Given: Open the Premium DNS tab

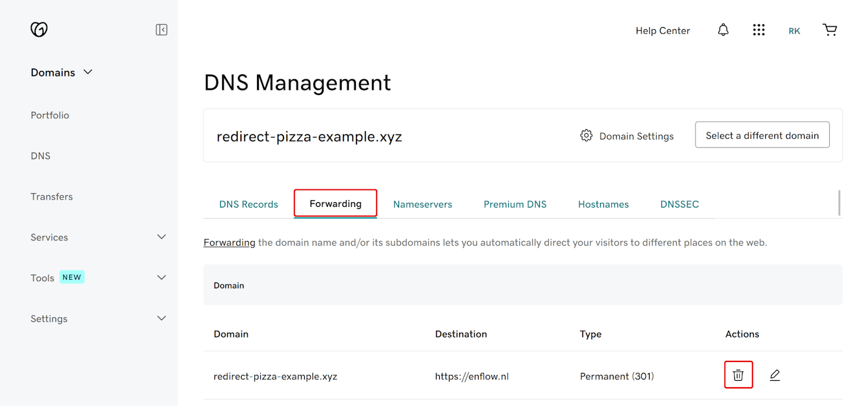Looking at the screenshot, I should (515, 204).
